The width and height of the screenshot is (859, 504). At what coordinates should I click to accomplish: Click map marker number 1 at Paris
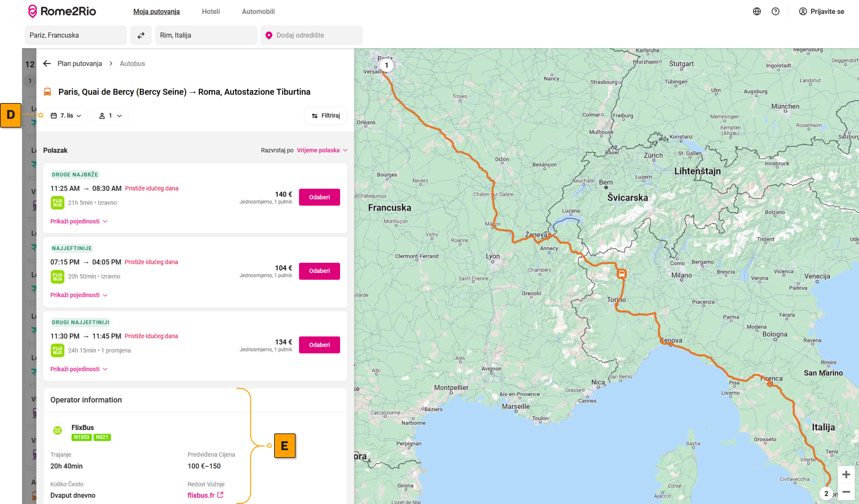tap(386, 65)
